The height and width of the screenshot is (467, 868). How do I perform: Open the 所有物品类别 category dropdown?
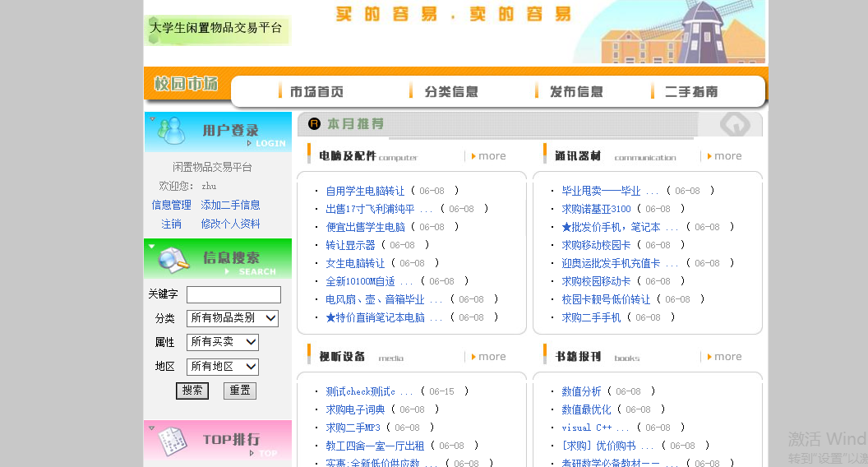pos(233,318)
